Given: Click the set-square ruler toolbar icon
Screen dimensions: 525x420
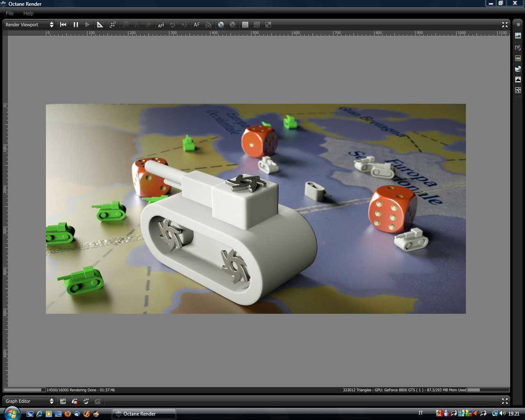Looking at the screenshot, I should pyautogui.click(x=100, y=25).
